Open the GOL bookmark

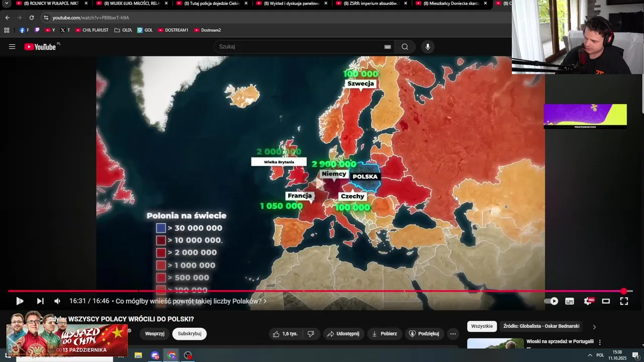[x=145, y=30]
